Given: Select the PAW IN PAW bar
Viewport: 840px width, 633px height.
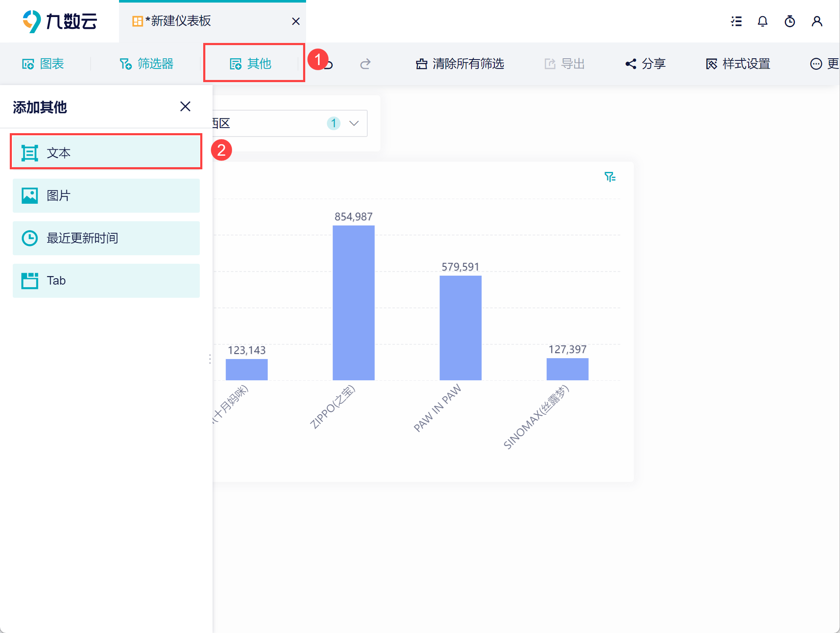Looking at the screenshot, I should tap(460, 328).
